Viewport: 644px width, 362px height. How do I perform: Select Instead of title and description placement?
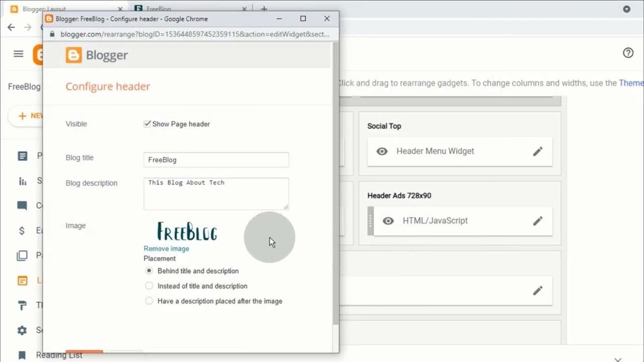click(x=149, y=286)
